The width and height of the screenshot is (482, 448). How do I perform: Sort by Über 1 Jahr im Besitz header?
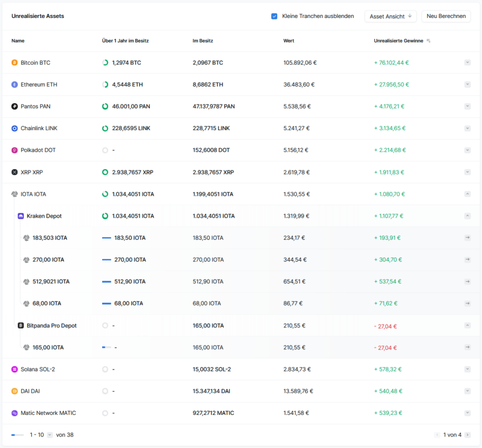click(x=126, y=41)
